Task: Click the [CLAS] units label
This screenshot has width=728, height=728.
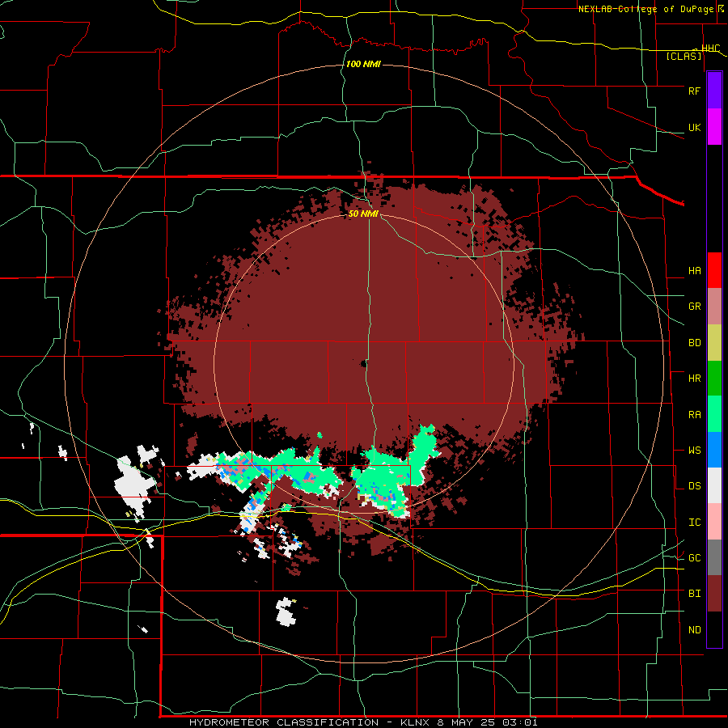Action: pos(684,57)
